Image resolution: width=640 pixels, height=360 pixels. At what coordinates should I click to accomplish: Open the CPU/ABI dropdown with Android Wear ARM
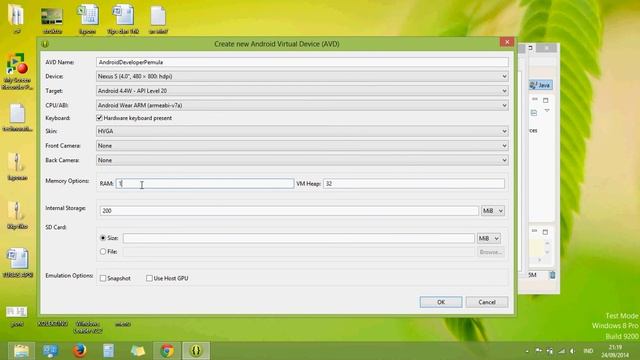302,105
